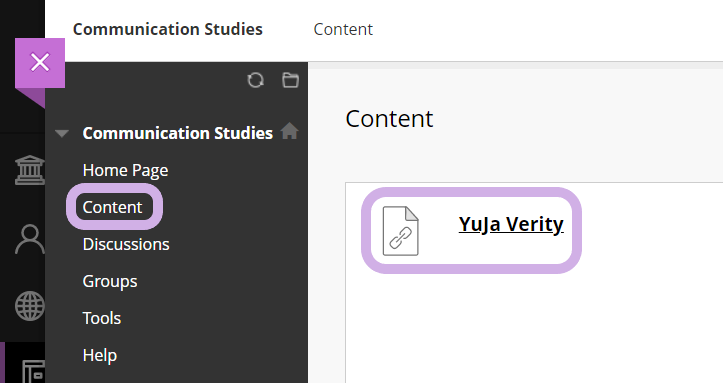The height and width of the screenshot is (383, 723).
Task: Go to Home Page in course menu
Action: [125, 171]
